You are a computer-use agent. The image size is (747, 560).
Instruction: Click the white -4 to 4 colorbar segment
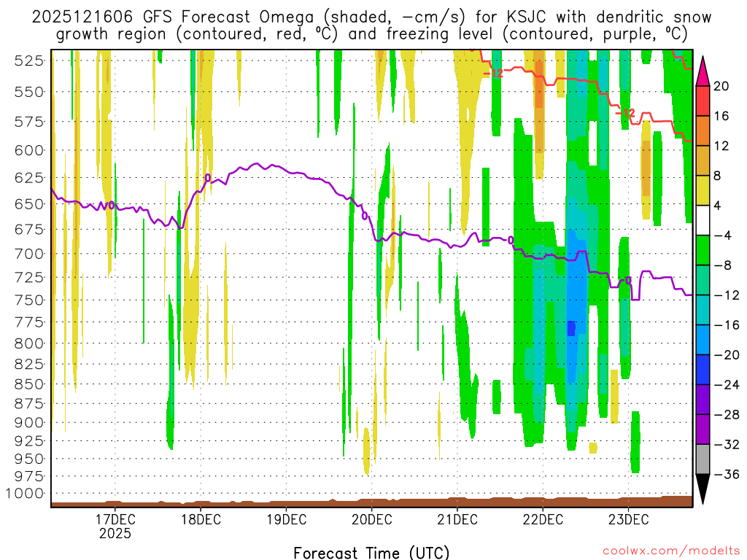[x=703, y=220]
